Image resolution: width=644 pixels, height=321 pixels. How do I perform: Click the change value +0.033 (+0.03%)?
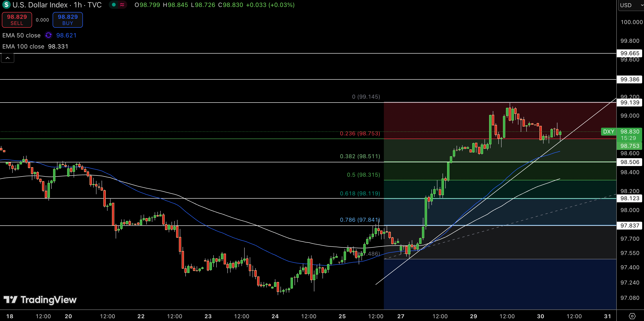[270, 5]
